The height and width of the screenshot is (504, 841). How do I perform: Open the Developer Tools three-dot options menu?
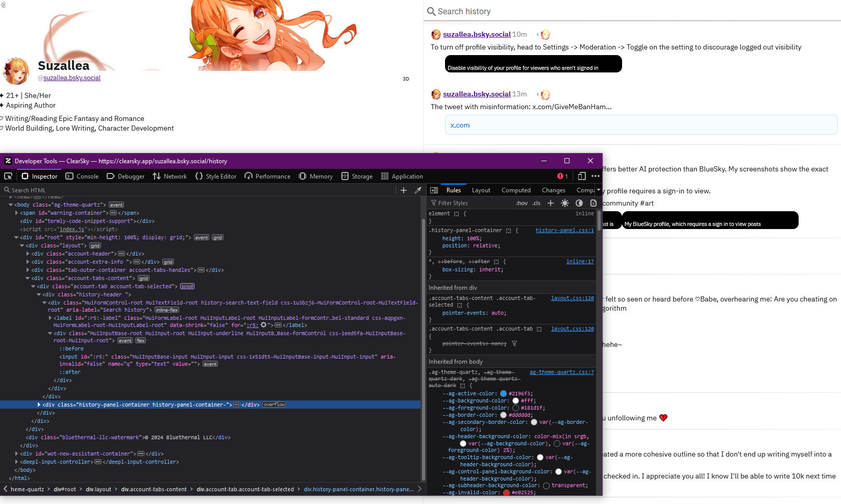coord(596,176)
